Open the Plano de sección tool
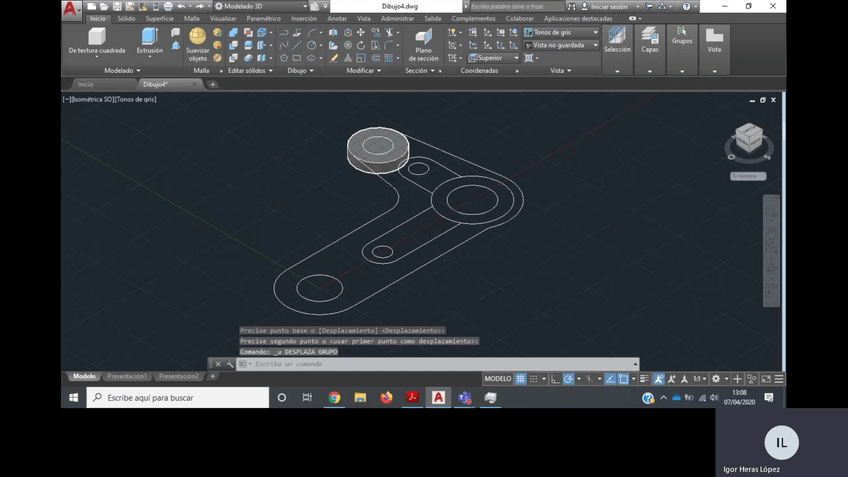The height and width of the screenshot is (477, 848). tap(424, 39)
